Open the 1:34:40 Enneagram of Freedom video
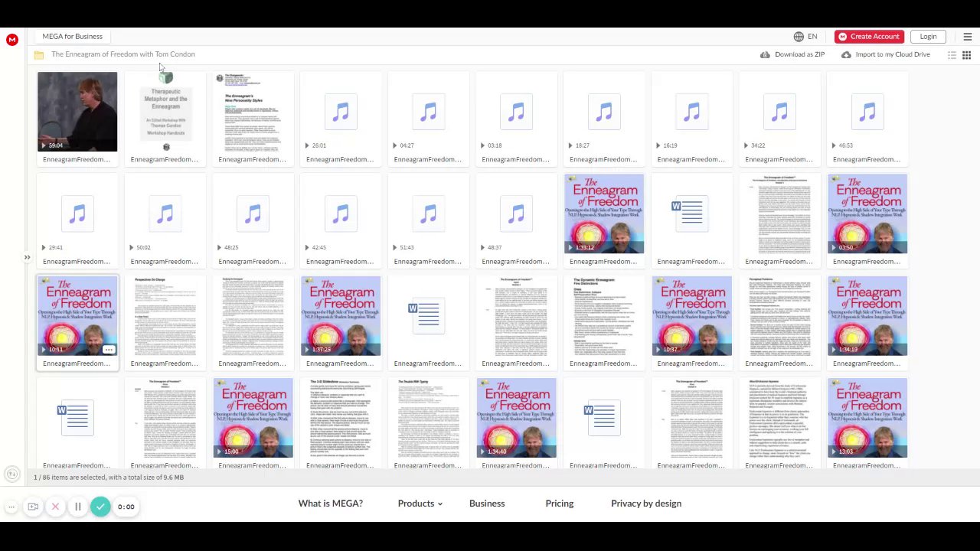The width and height of the screenshot is (980, 551). pyautogui.click(x=517, y=418)
